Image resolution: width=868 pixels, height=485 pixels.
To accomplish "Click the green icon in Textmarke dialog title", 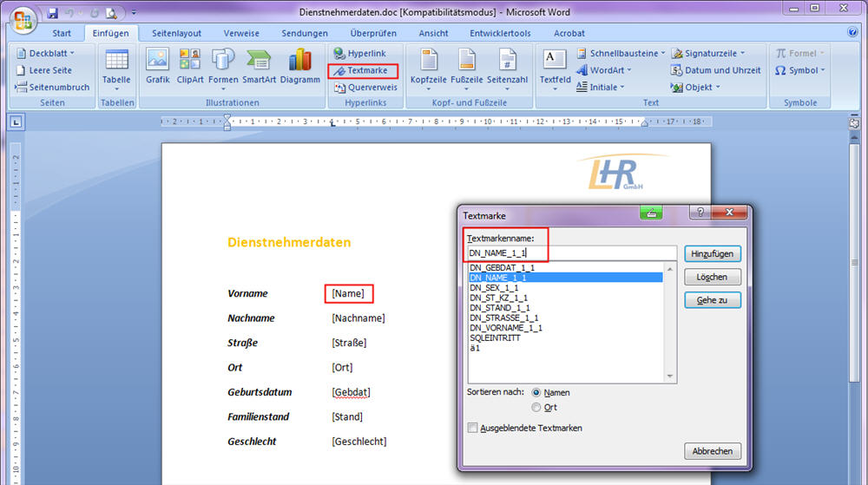I will 651,213.
